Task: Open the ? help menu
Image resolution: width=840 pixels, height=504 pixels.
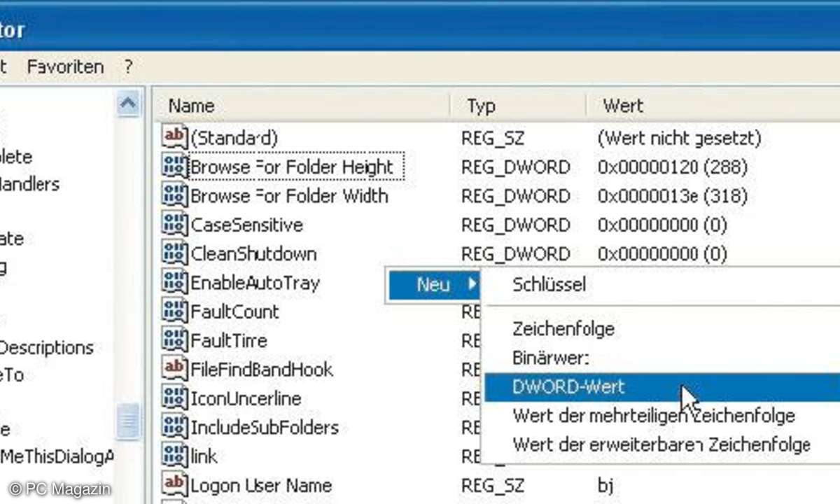Action: click(128, 67)
